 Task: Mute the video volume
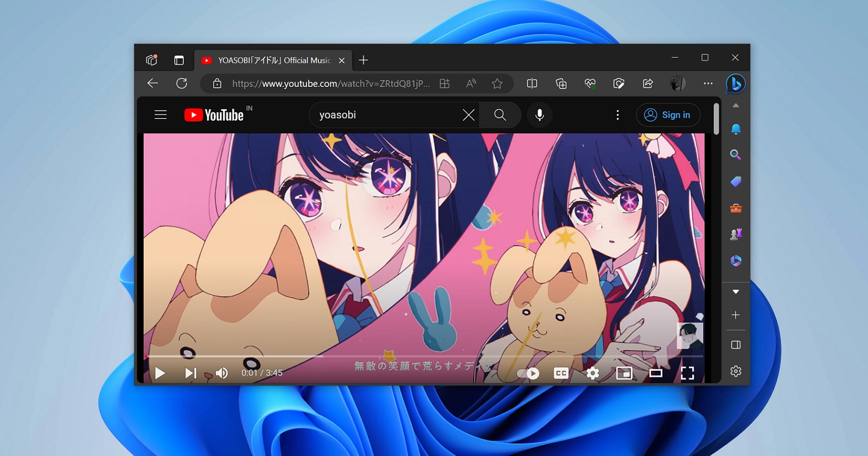click(x=222, y=373)
